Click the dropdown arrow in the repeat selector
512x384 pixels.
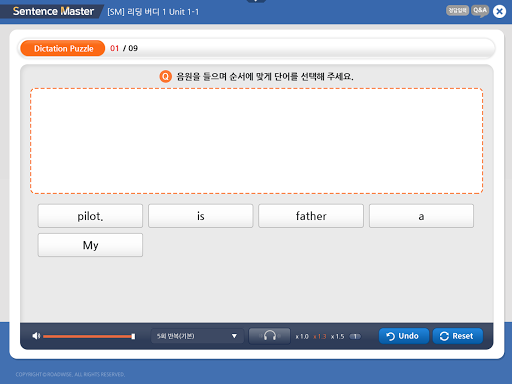point(234,336)
